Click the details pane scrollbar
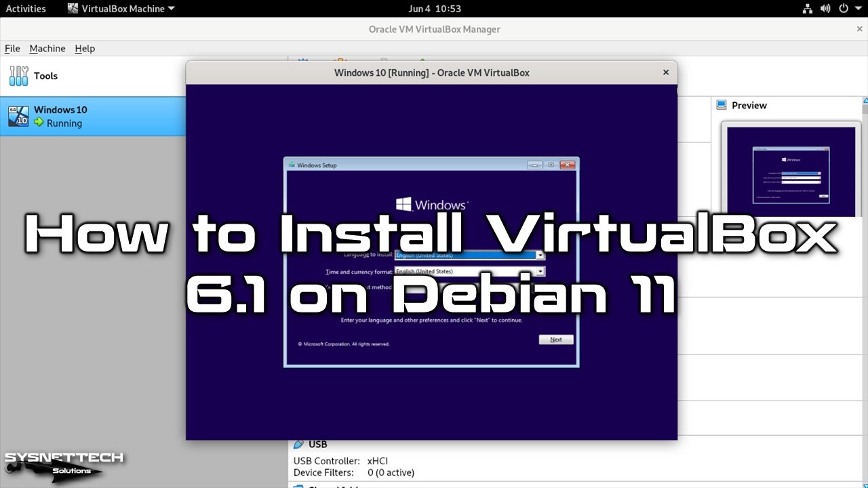The width and height of the screenshot is (868, 488). tap(865, 291)
